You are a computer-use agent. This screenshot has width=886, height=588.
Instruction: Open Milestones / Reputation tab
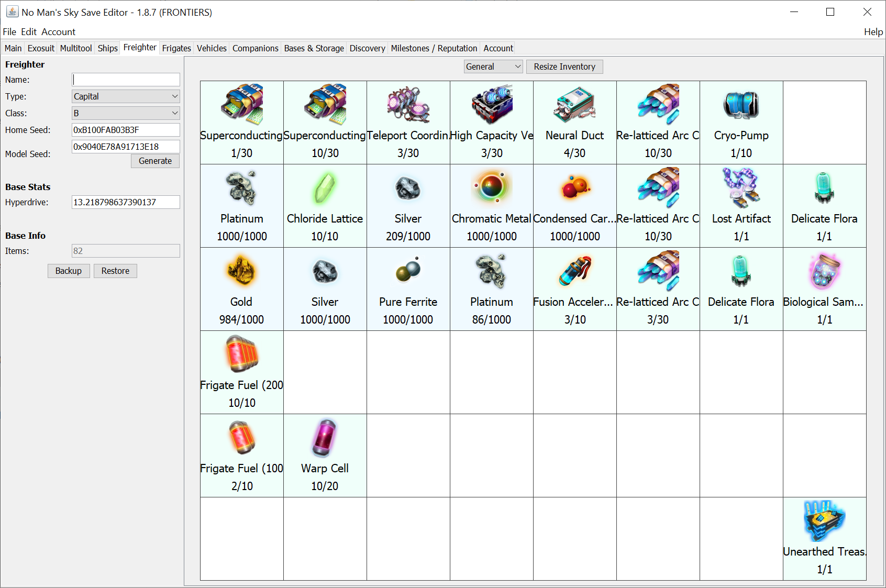434,48
